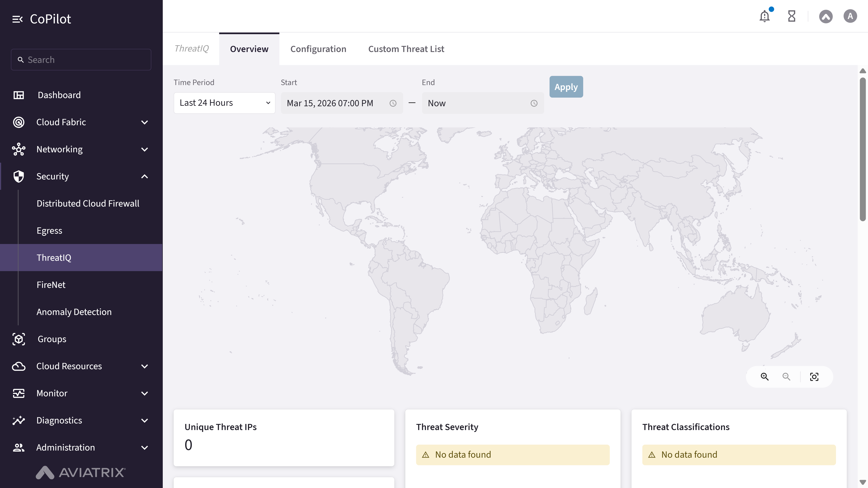This screenshot has width=868, height=488.
Task: Click the Diagnostics icon
Action: 18,420
